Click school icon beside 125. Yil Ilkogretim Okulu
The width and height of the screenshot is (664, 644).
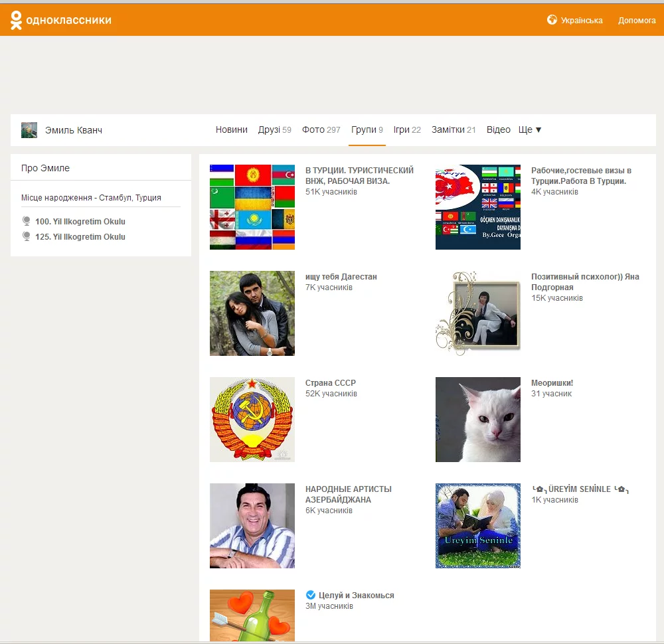[x=27, y=236]
